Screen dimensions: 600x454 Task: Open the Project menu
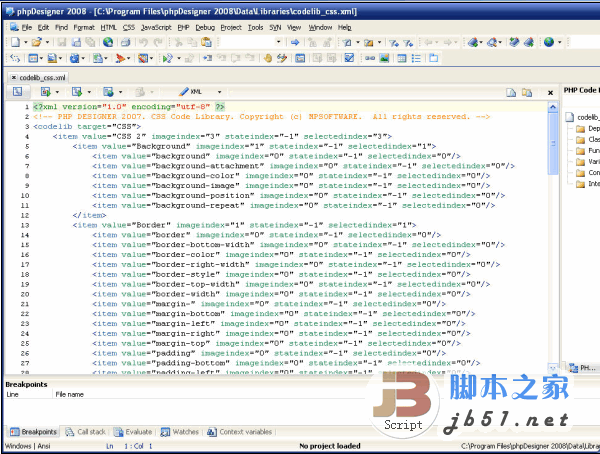tap(231, 28)
